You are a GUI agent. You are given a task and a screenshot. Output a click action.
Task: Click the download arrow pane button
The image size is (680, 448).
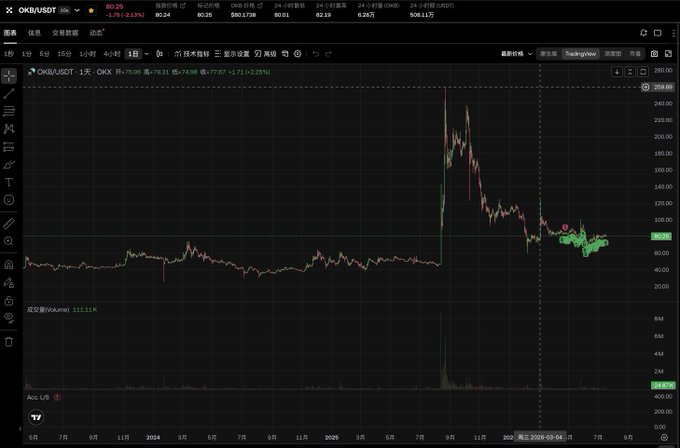(617, 72)
